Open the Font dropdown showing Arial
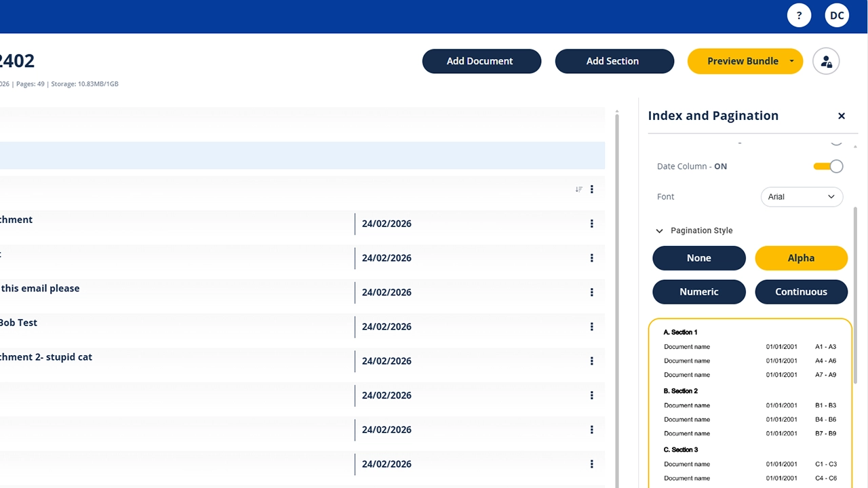This screenshot has height=488, width=868. pos(802,197)
